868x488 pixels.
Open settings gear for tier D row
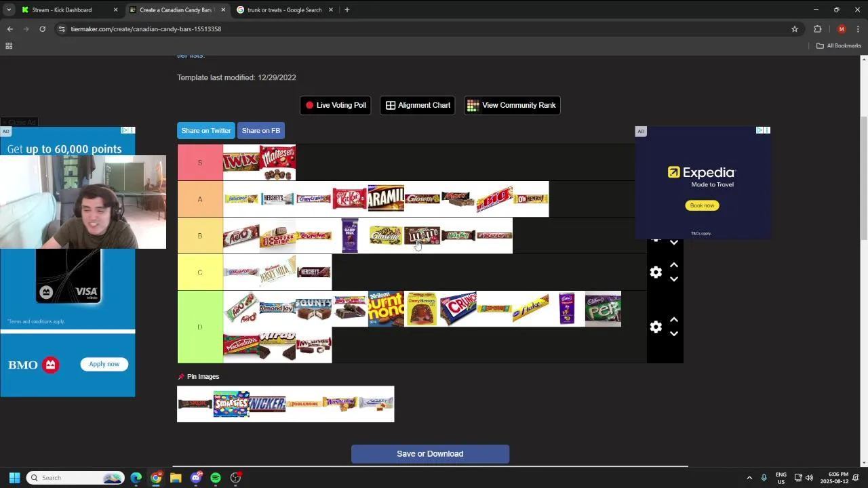pos(656,327)
